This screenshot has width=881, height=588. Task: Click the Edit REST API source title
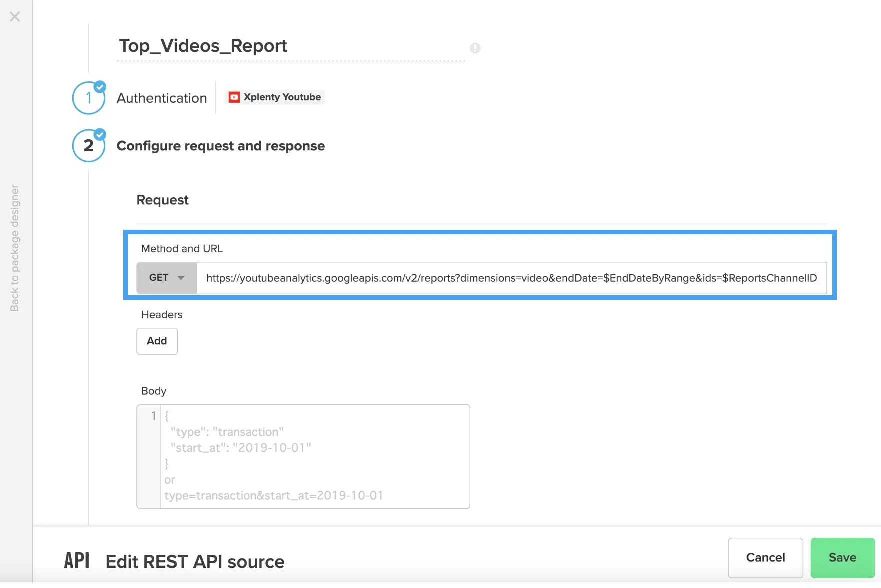click(195, 561)
